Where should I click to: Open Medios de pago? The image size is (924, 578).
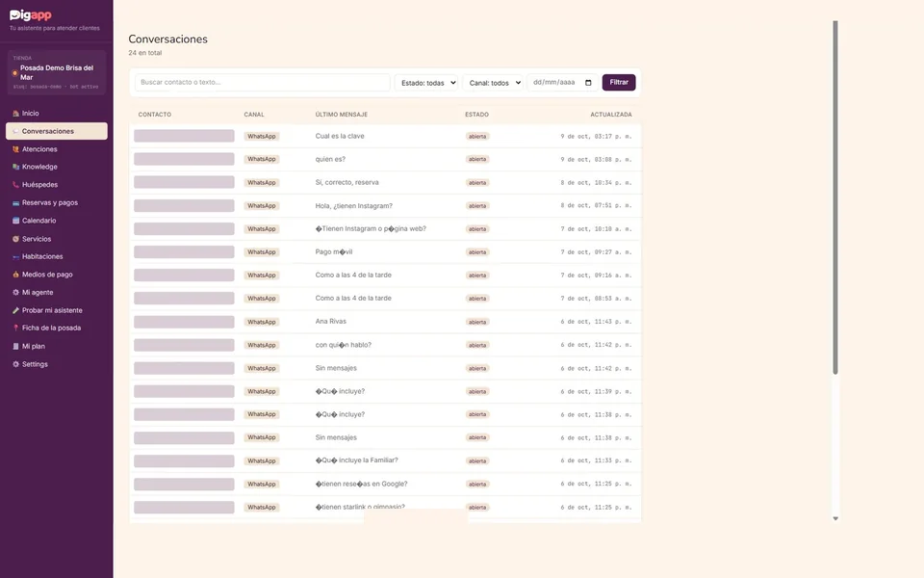[x=57, y=275]
